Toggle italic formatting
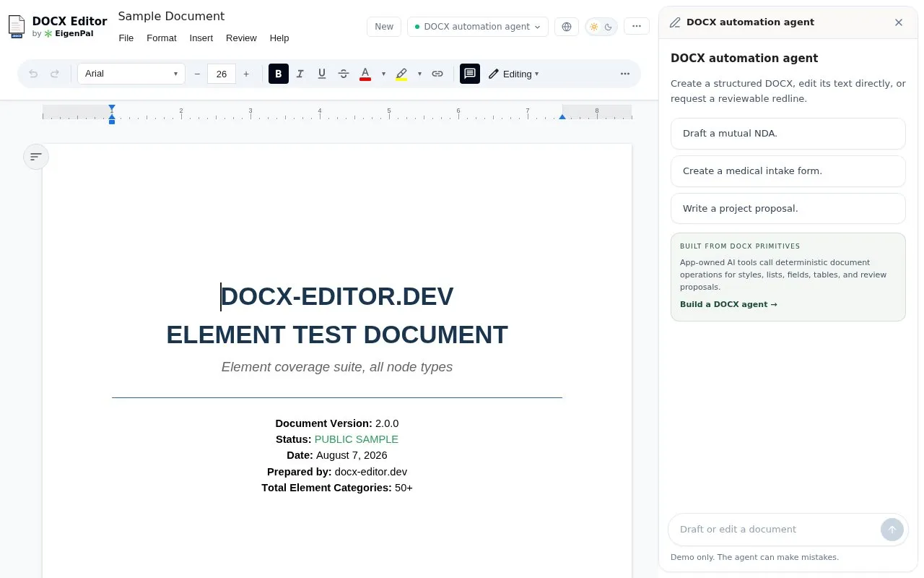The image size is (924, 578). (x=300, y=74)
